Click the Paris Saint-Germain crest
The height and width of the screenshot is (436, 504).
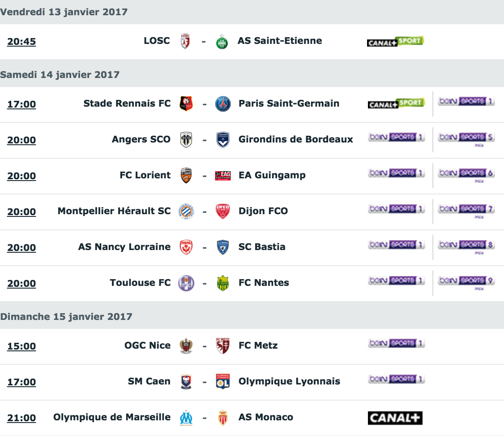(x=223, y=104)
